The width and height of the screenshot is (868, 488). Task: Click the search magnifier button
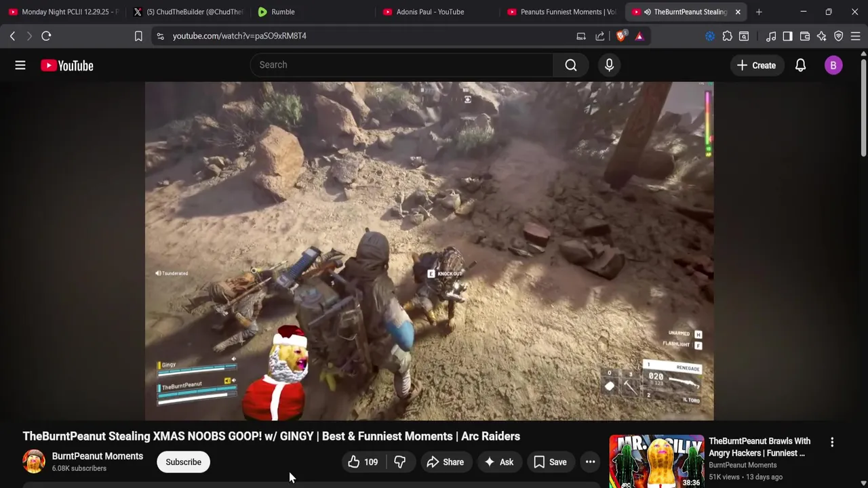tap(571, 65)
